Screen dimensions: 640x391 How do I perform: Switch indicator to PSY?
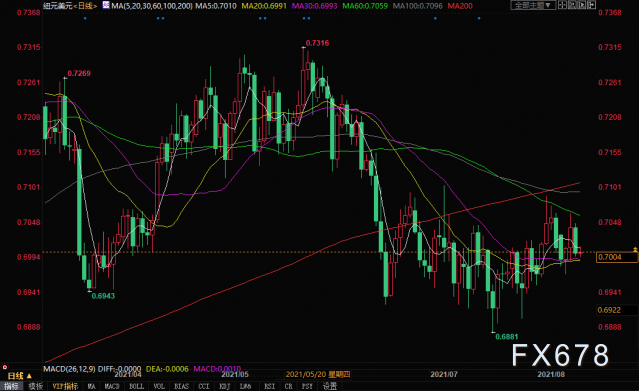tap(307, 386)
